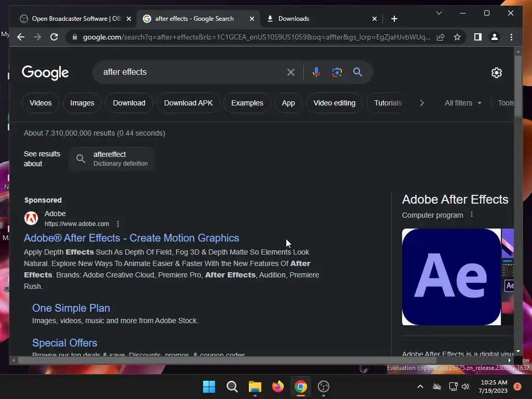Screen dimensions: 532x399
Task: Open search Tools option
Action: [x=506, y=103]
